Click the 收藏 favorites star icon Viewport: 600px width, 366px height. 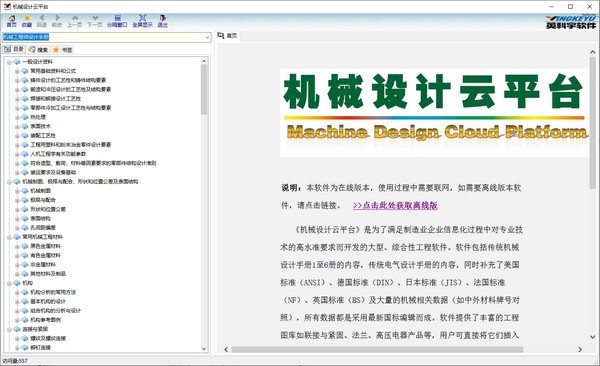pos(27,21)
